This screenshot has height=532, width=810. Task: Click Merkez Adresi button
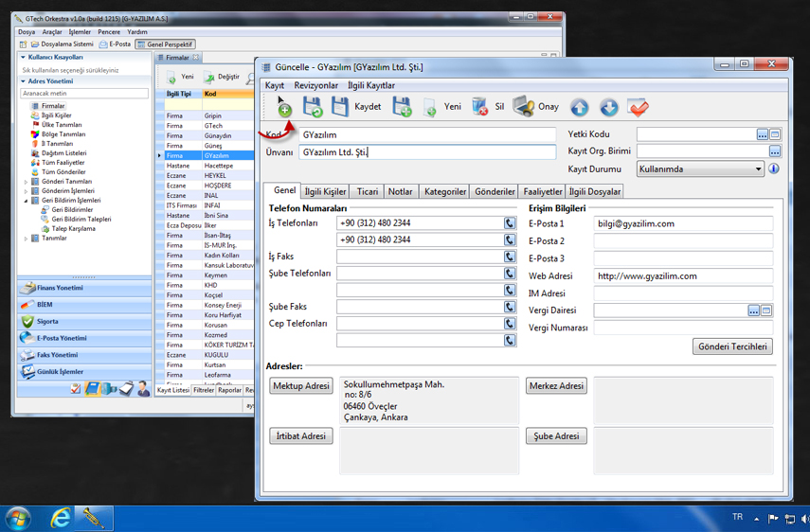click(x=556, y=385)
